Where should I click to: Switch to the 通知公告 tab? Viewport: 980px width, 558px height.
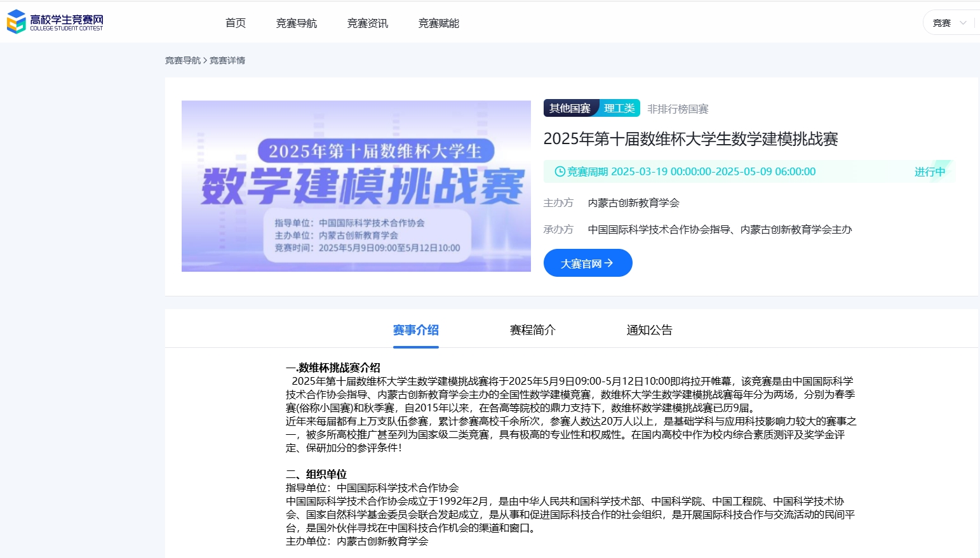click(x=650, y=330)
